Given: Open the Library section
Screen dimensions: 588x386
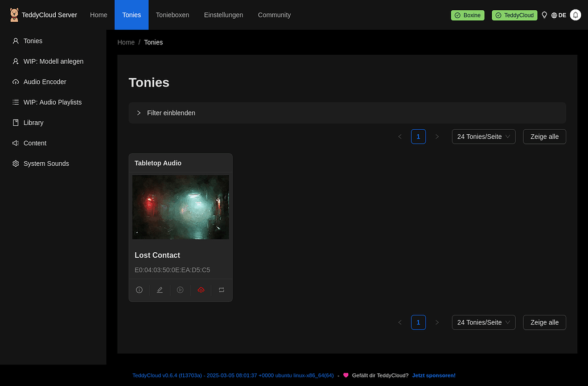Looking at the screenshot, I should [x=33, y=122].
